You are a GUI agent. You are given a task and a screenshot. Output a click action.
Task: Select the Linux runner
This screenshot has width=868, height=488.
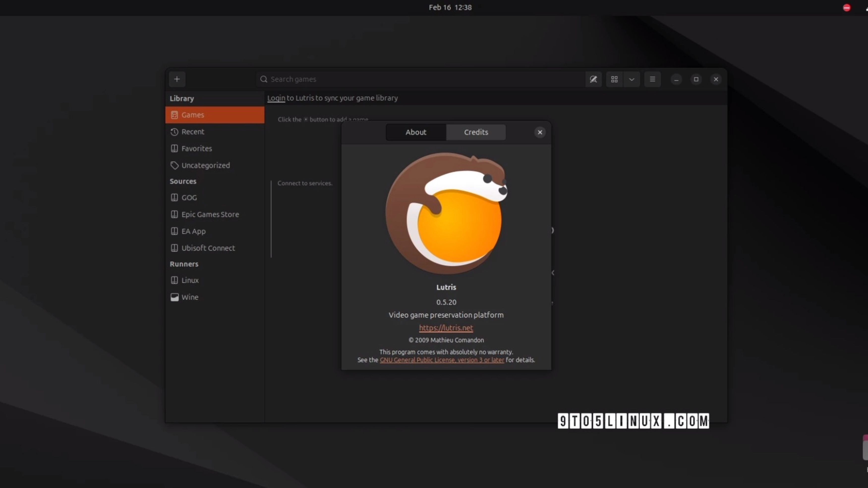(x=190, y=280)
